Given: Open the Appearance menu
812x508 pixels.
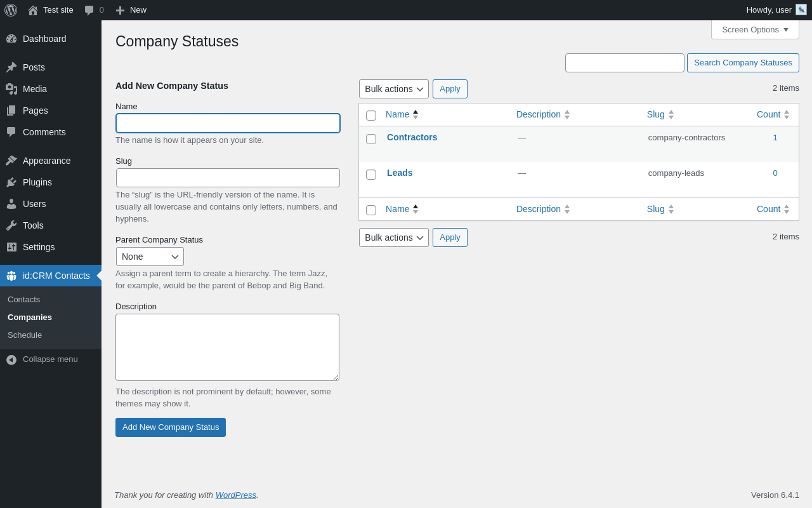Looking at the screenshot, I should 46,161.
